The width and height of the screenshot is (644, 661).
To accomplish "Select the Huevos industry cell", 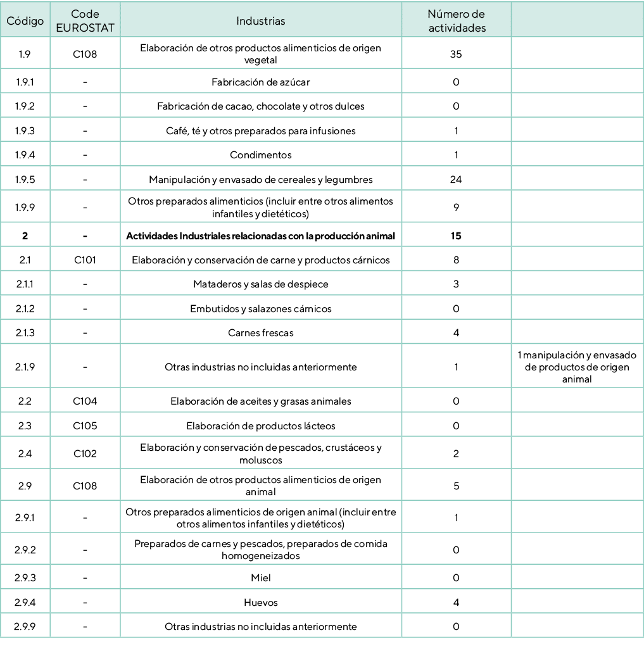I will (260, 603).
